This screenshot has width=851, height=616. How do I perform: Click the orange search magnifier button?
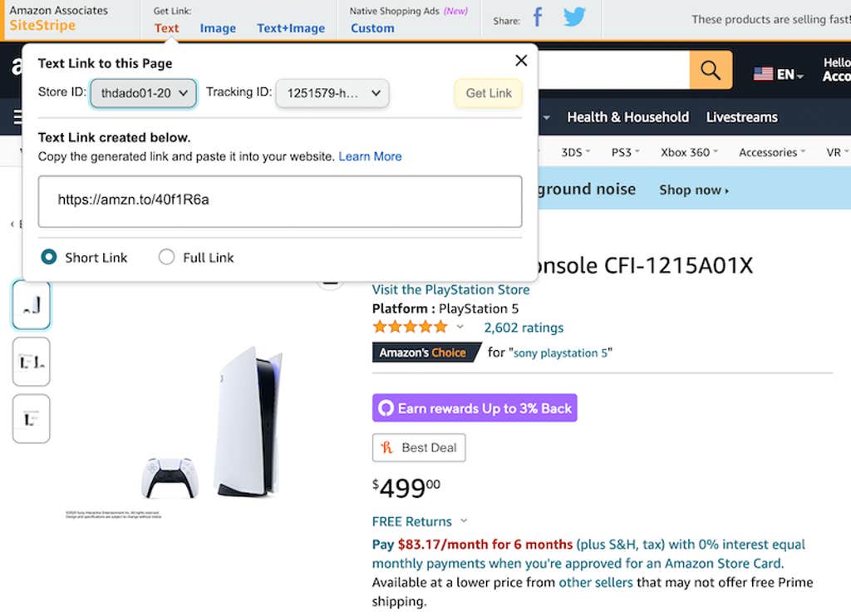point(711,71)
